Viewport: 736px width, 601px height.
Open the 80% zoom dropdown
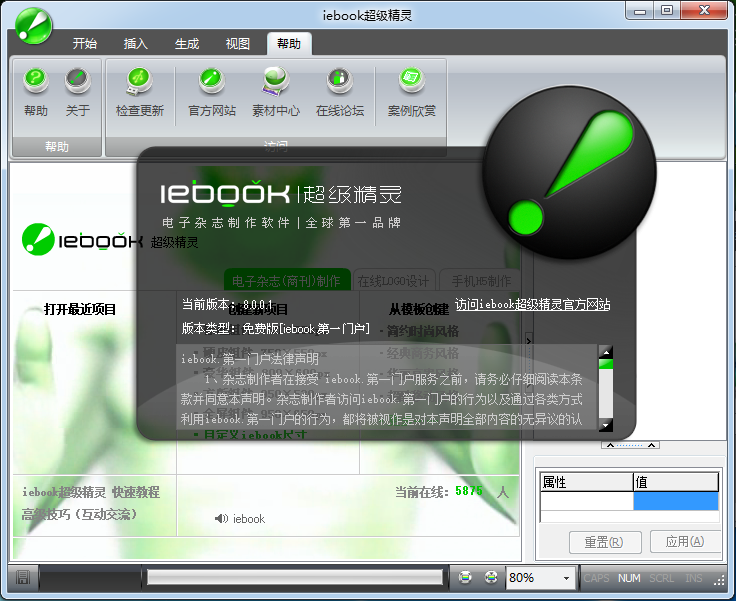tap(566, 578)
